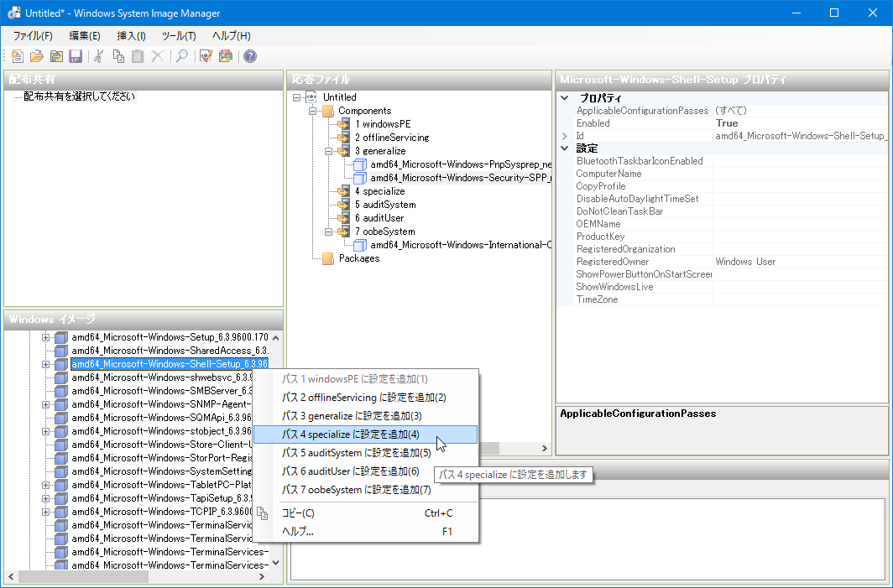The height and width of the screenshot is (588, 893).
Task: Click the Components folder icon in answer file
Action: [x=328, y=111]
